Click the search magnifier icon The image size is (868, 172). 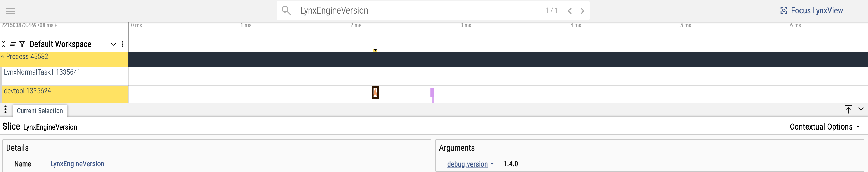click(x=286, y=10)
